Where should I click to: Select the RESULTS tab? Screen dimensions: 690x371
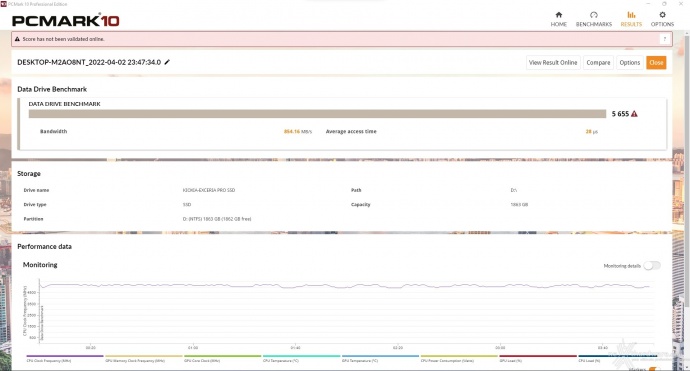pos(631,19)
